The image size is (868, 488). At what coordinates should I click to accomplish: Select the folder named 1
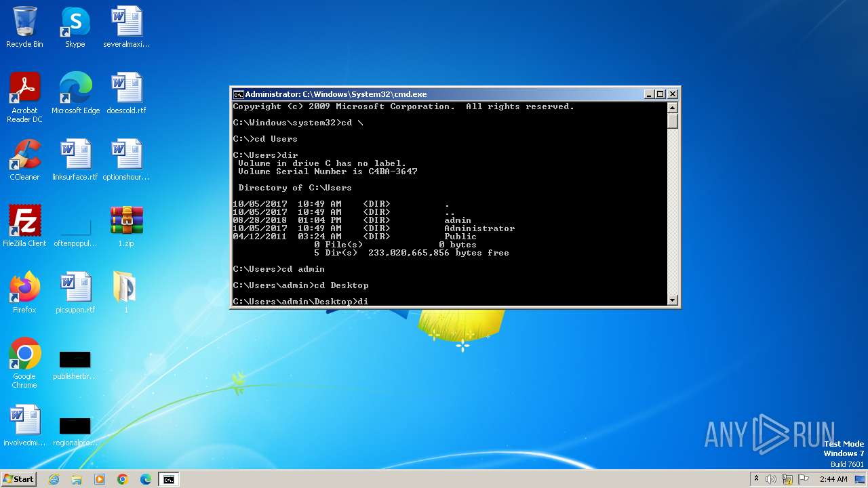(126, 293)
